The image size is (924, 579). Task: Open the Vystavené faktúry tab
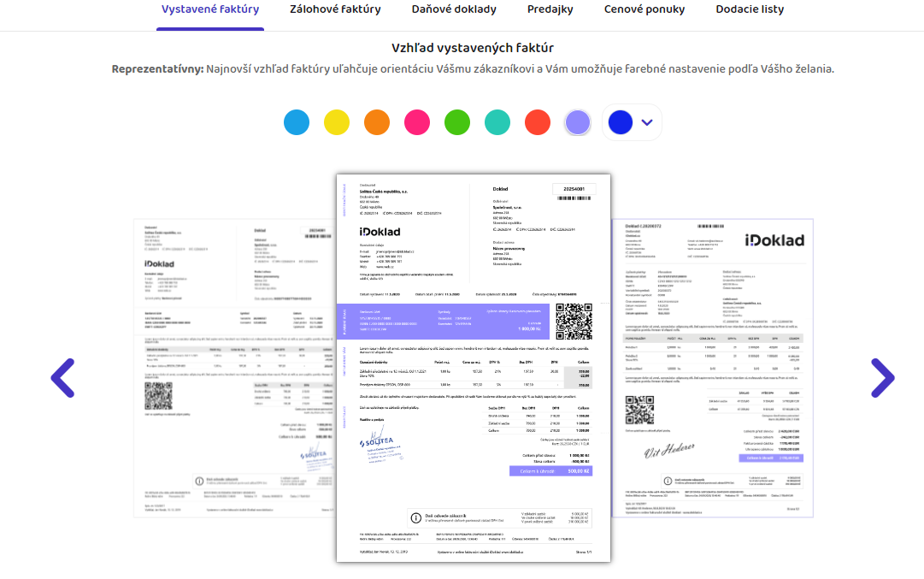pyautogui.click(x=210, y=10)
